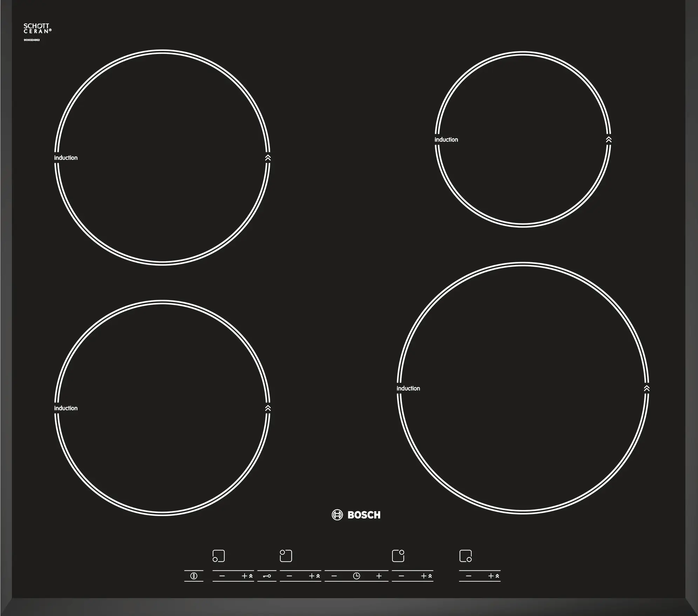Raise rear-right zone heat with plus

point(424,576)
